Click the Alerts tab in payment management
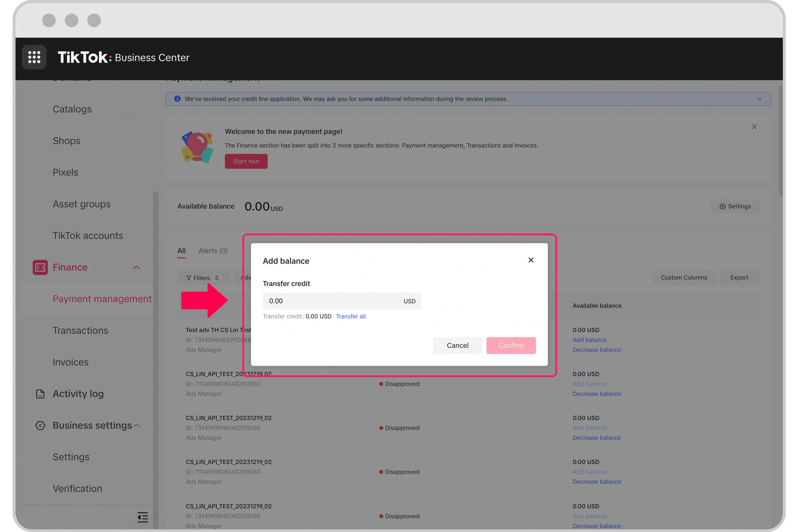 click(x=213, y=250)
